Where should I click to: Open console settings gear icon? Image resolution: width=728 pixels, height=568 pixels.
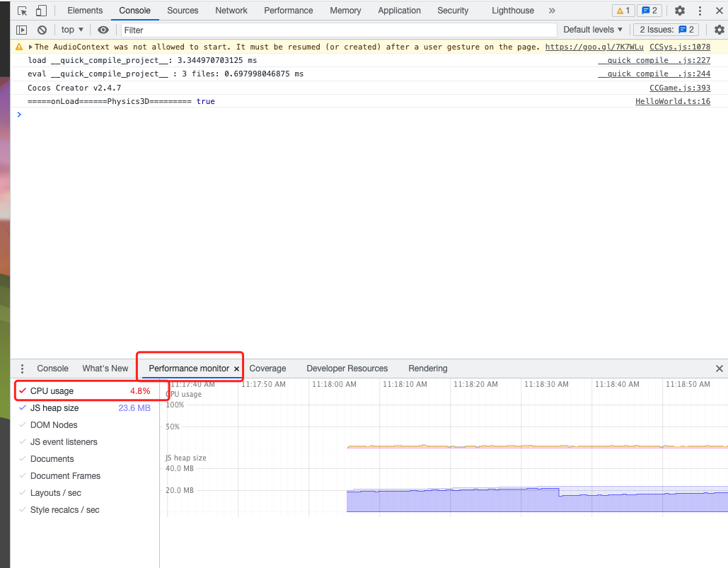coord(720,30)
